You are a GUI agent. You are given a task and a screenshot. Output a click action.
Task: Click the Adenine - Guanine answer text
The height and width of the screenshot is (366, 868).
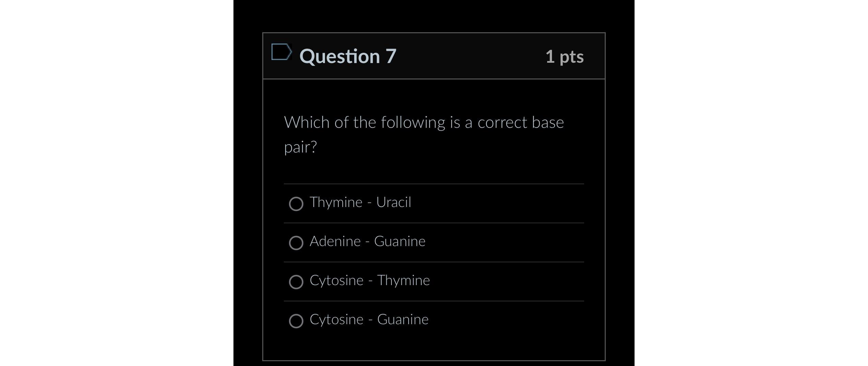click(x=367, y=241)
